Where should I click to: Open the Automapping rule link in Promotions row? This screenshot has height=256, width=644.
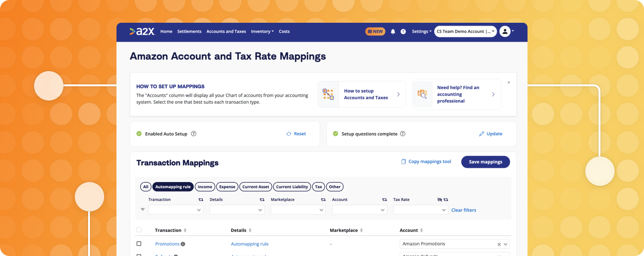click(x=250, y=244)
